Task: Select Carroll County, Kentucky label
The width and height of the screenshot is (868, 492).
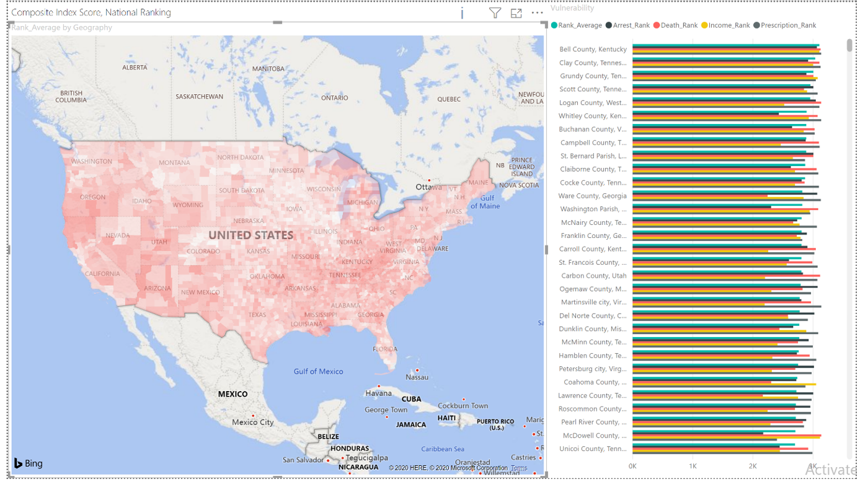Action: point(593,249)
